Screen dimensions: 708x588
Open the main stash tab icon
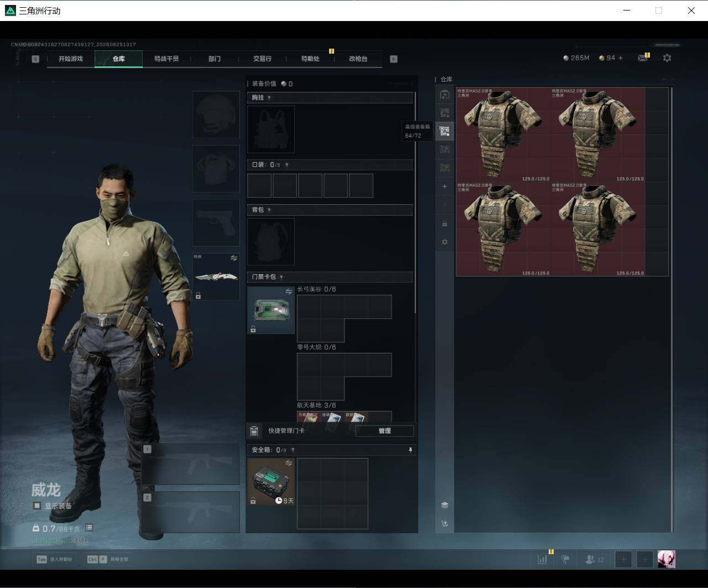click(x=445, y=95)
